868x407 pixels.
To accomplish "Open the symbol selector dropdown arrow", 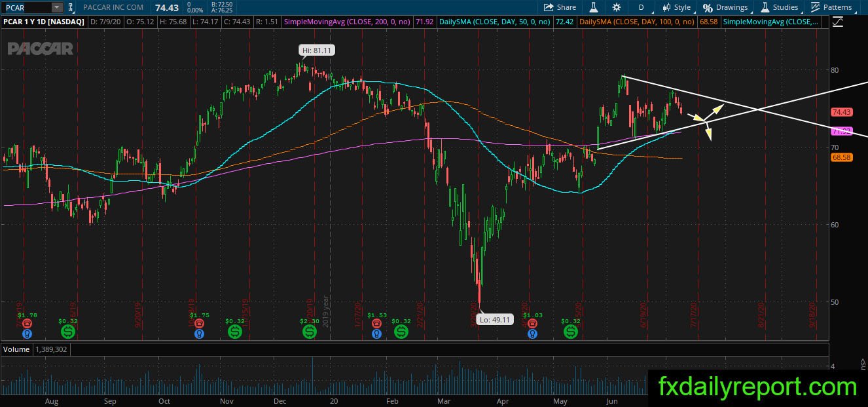I will pyautogui.click(x=56, y=7).
